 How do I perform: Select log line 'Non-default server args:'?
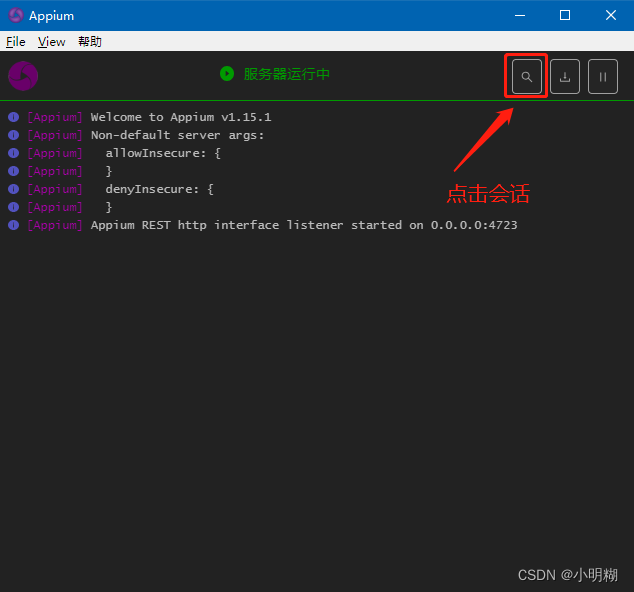click(x=178, y=135)
